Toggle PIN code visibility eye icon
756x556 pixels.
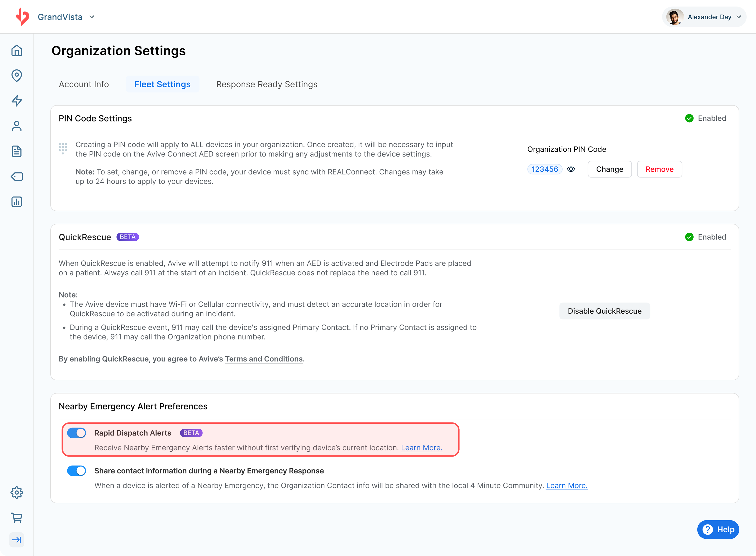(x=571, y=169)
